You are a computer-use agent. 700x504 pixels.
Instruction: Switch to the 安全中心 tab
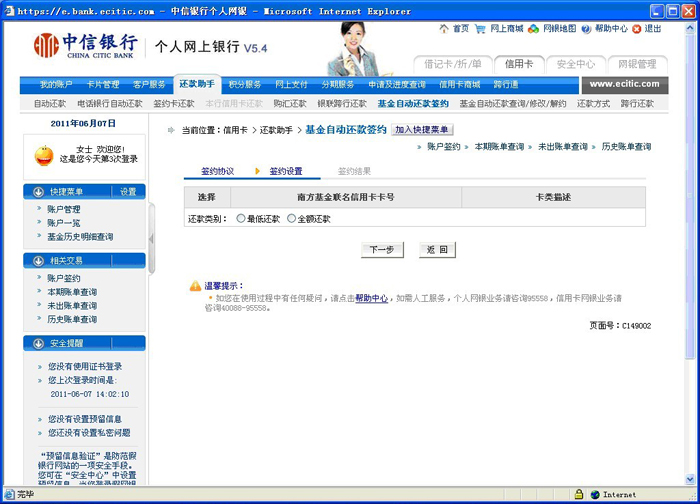pos(575,64)
